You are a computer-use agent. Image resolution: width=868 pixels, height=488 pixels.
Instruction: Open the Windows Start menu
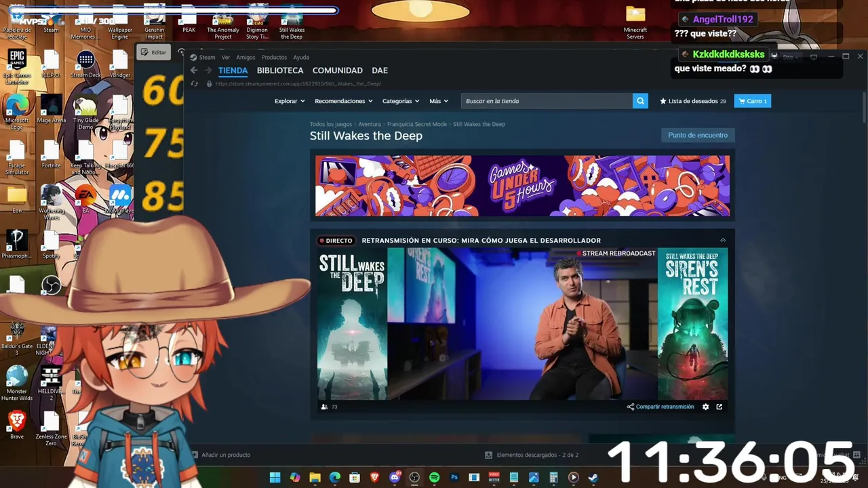pos(275,477)
